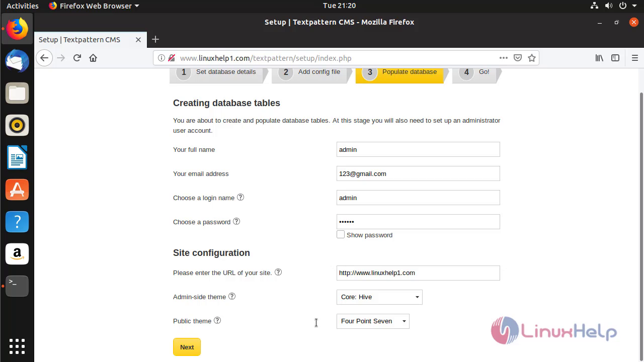The height and width of the screenshot is (362, 644).
Task: Save page to Pocket
Action: tap(517, 58)
